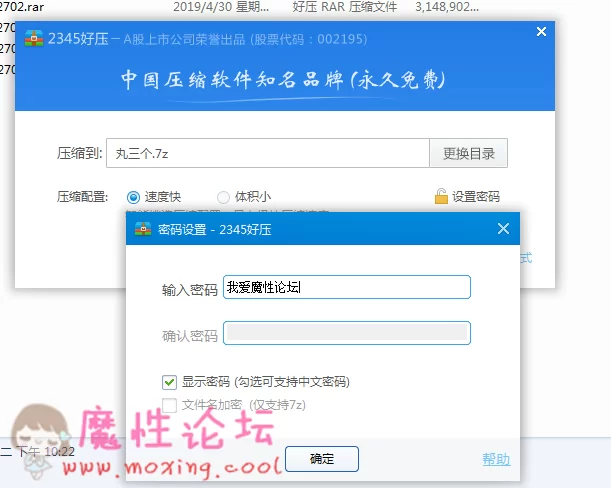
Task: Click the 2345好压 app logo icon
Action: [34, 39]
